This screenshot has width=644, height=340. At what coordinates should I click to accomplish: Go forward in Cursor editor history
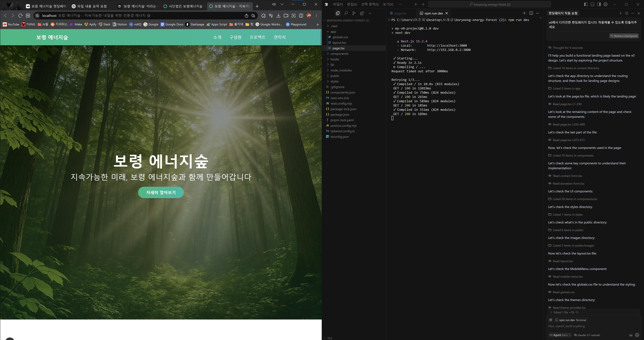click(x=423, y=4)
